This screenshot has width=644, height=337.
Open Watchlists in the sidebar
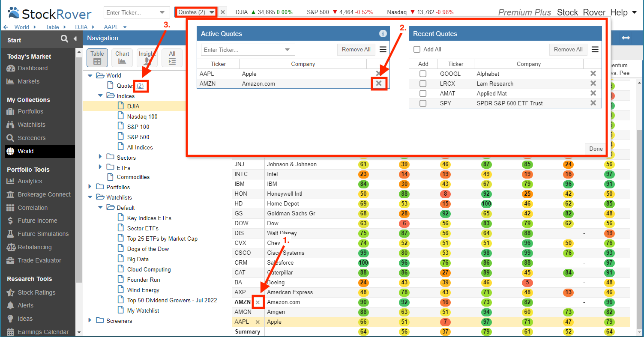[31, 125]
